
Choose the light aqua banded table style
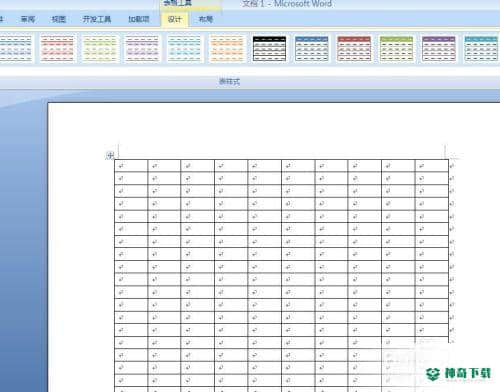[x=185, y=49]
